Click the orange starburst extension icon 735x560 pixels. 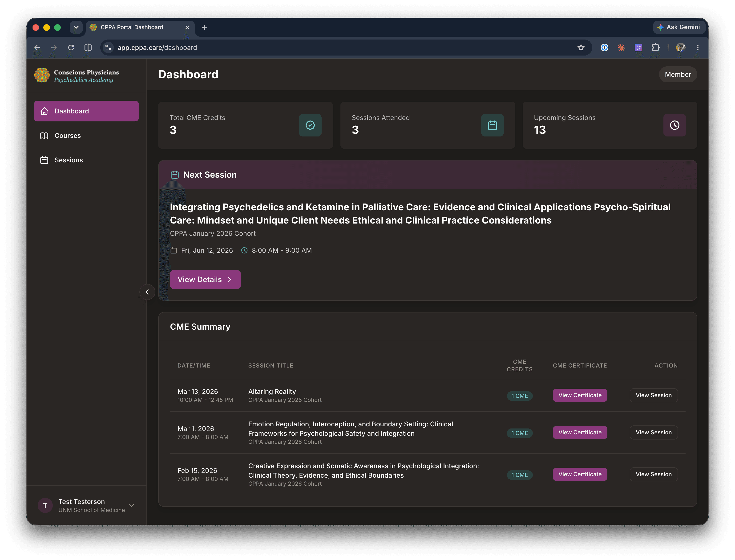tap(621, 48)
